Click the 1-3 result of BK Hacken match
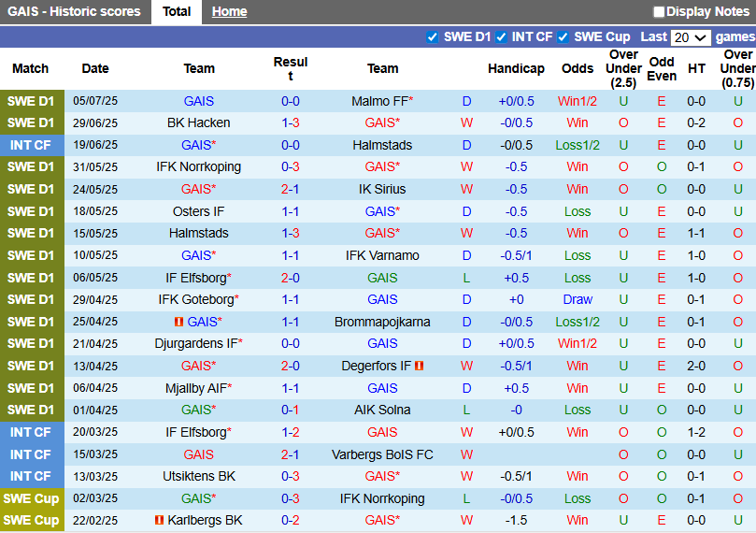The height and width of the screenshot is (533, 756). point(291,123)
